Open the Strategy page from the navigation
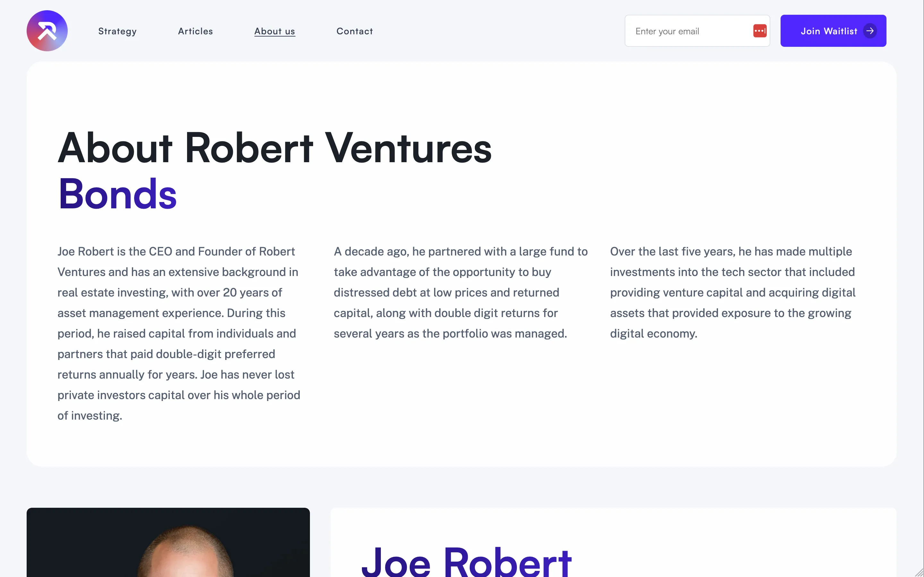The height and width of the screenshot is (577, 924). point(117,31)
